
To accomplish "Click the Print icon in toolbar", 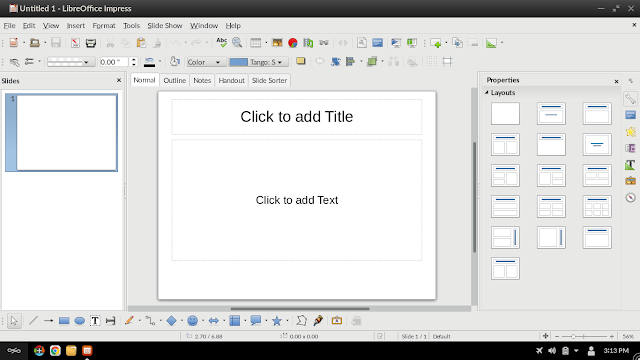I will [91, 42].
